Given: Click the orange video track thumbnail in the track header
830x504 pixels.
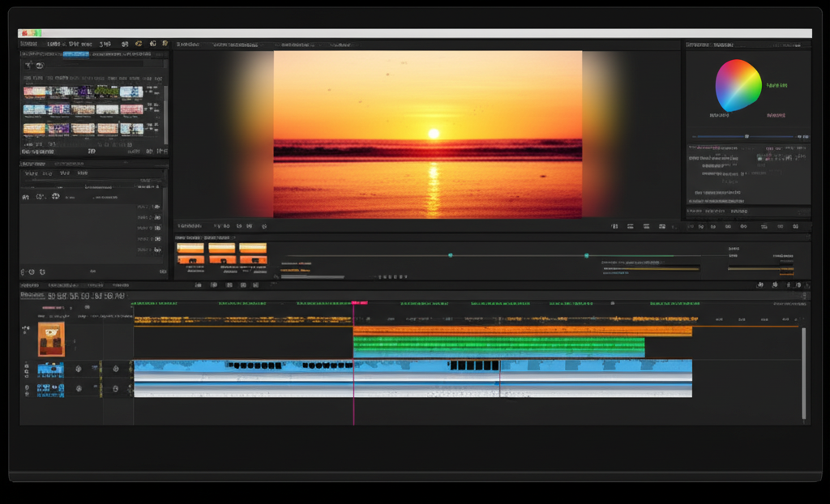Looking at the screenshot, I should (x=51, y=339).
